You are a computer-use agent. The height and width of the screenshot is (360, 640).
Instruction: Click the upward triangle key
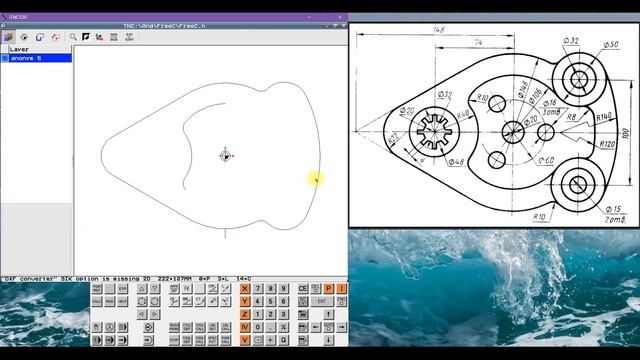coord(142,288)
